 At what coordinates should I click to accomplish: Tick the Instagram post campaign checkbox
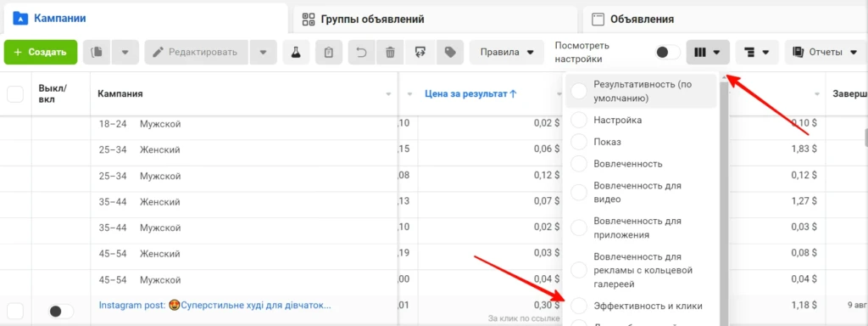click(x=15, y=311)
